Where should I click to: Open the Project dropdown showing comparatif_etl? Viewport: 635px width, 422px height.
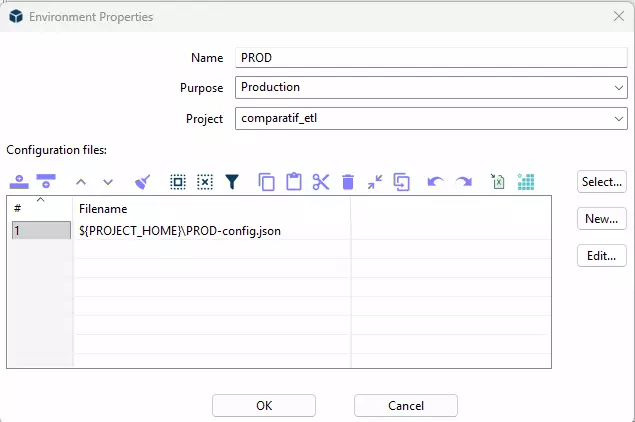point(431,119)
